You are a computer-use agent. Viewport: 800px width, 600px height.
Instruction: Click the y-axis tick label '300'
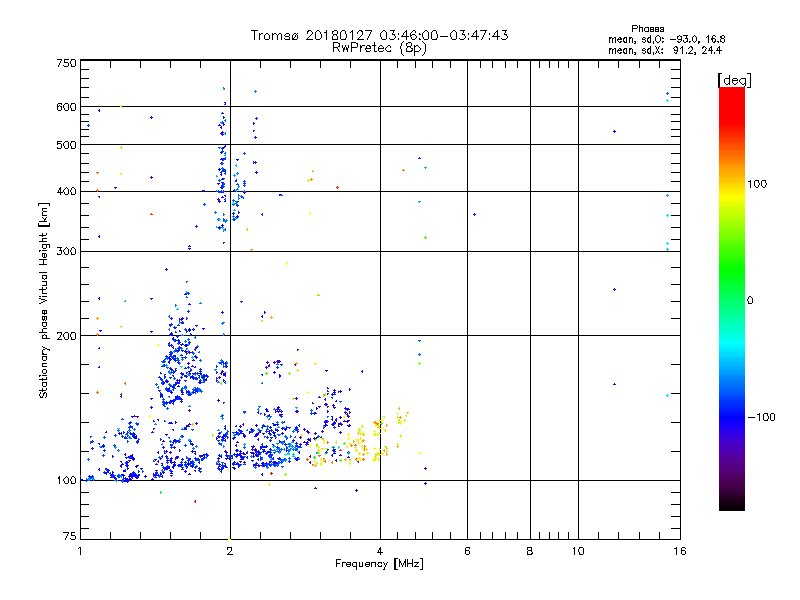66,252
